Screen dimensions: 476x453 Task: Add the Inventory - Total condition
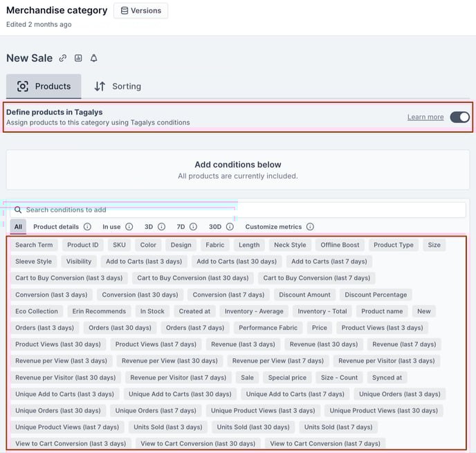click(322, 311)
